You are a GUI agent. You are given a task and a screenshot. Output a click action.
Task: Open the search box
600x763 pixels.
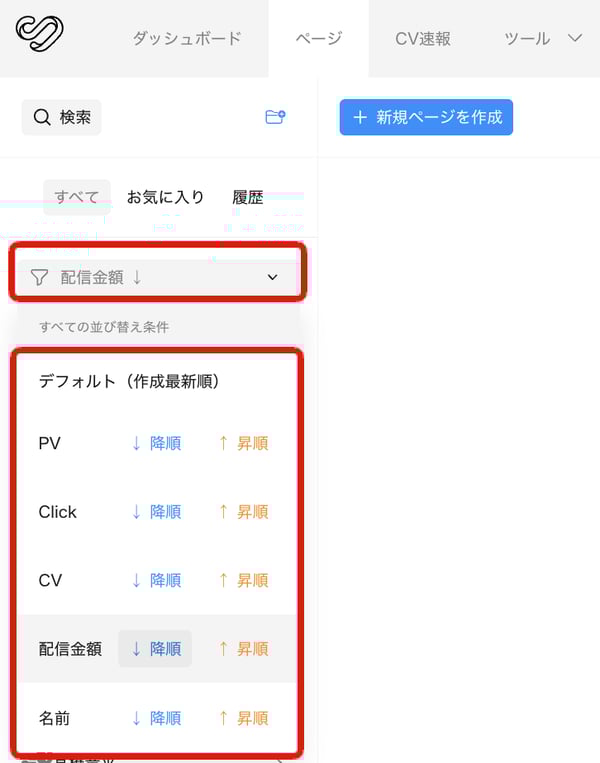[x=62, y=117]
